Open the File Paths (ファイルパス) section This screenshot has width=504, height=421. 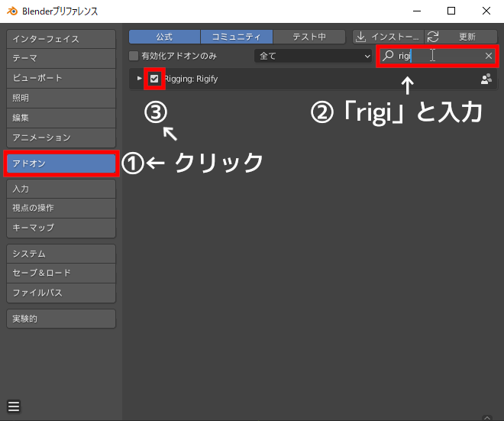point(61,293)
